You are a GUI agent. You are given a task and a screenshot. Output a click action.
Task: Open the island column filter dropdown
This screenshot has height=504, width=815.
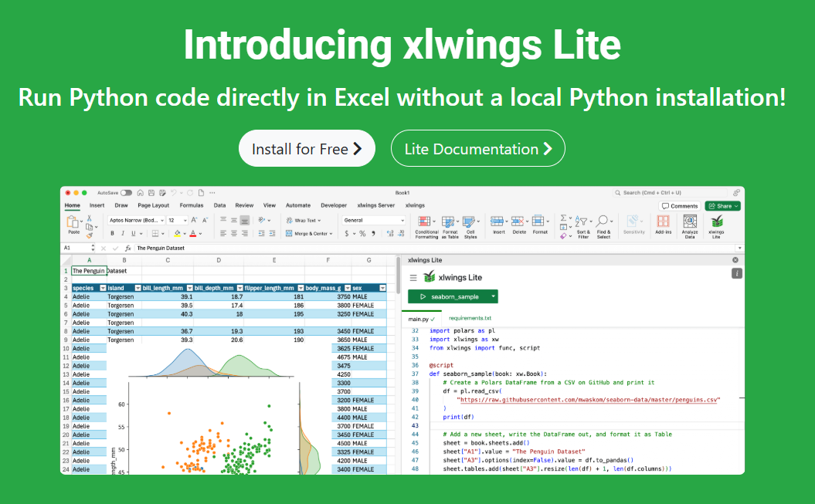(x=138, y=288)
